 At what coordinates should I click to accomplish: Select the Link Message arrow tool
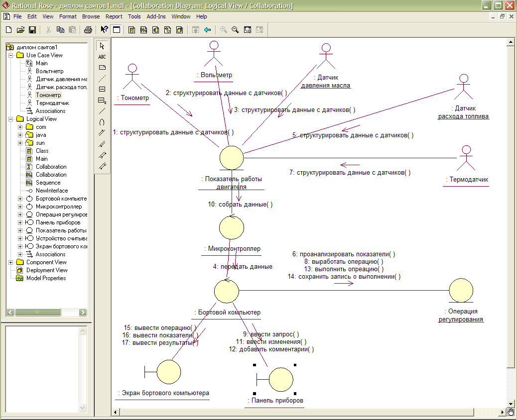[x=102, y=133]
